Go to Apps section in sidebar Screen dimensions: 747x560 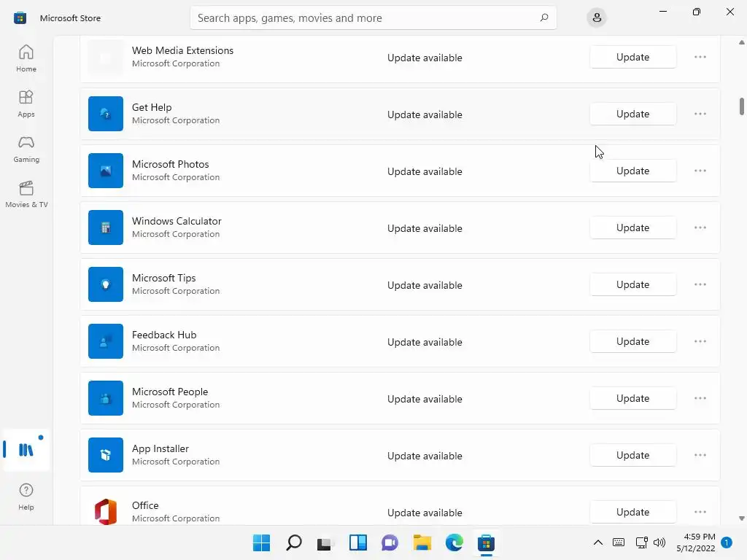(26, 104)
